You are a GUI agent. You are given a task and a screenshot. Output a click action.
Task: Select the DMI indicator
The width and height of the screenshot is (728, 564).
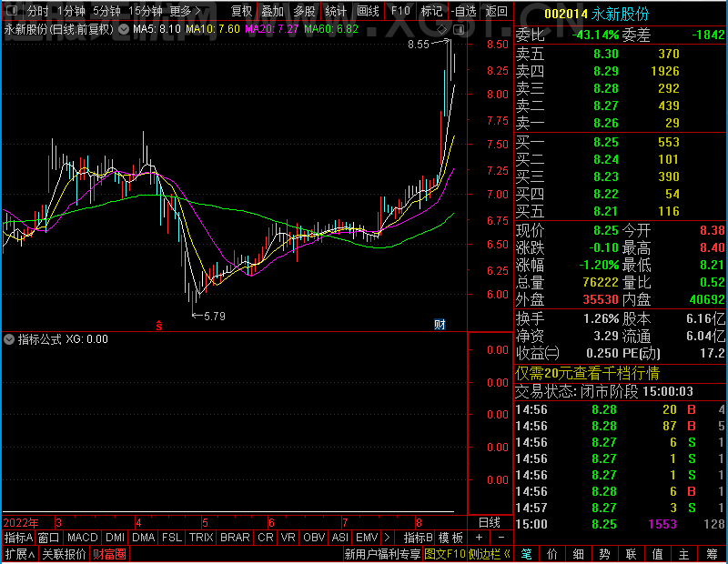pos(115,538)
